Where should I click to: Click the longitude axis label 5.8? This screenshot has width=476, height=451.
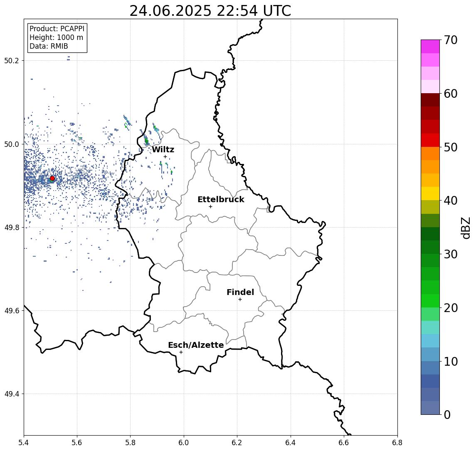click(x=130, y=443)
